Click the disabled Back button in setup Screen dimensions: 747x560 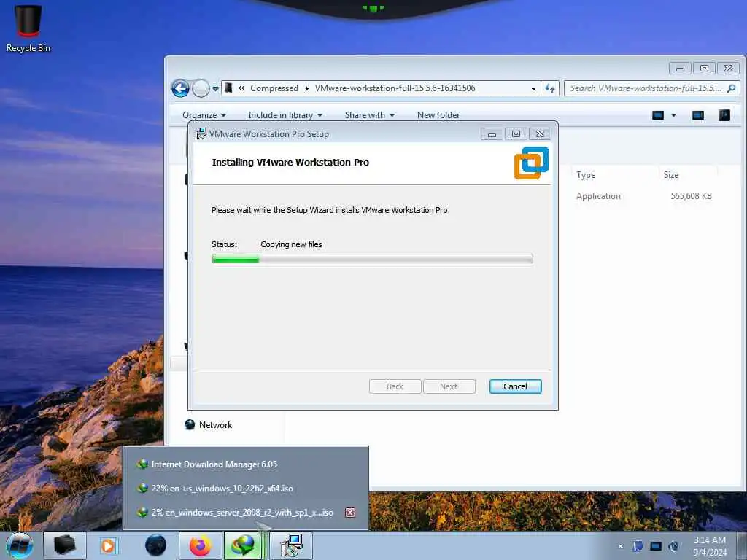395,386
